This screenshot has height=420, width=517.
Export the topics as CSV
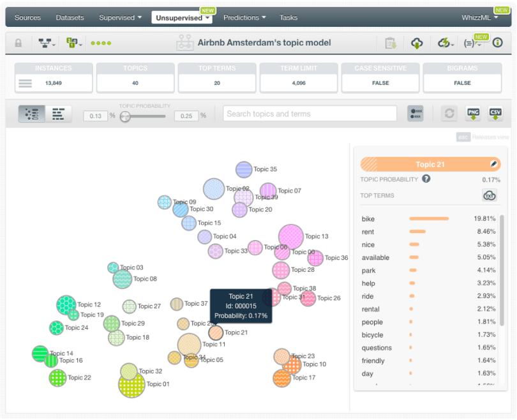(x=495, y=114)
